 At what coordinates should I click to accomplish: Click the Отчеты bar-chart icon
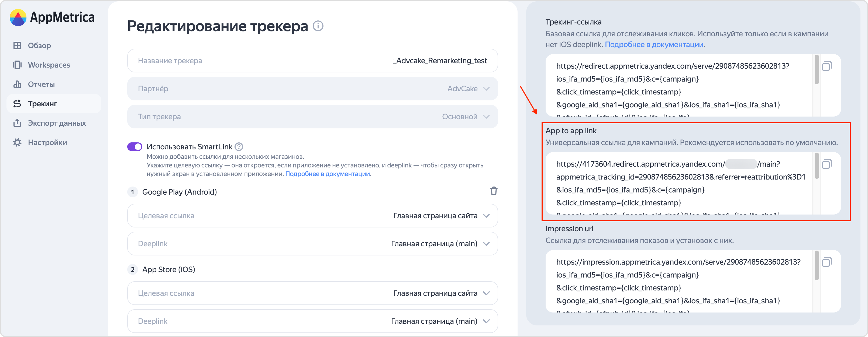click(17, 84)
